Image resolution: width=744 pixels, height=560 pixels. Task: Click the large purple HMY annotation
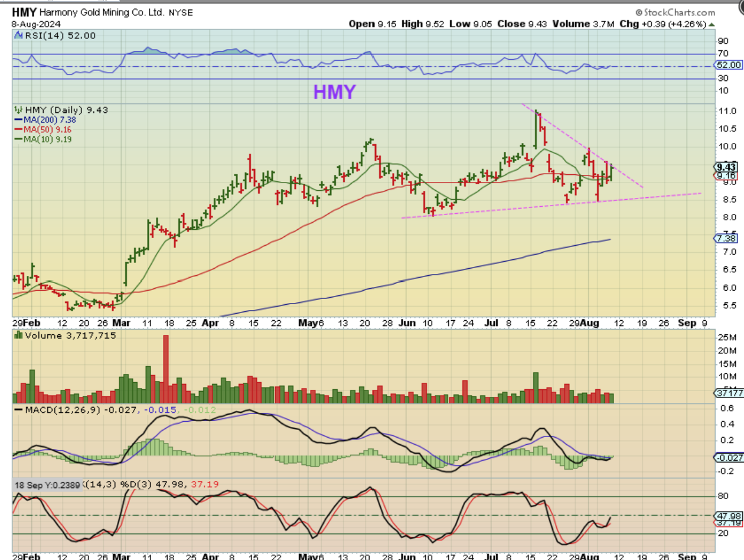point(334,92)
